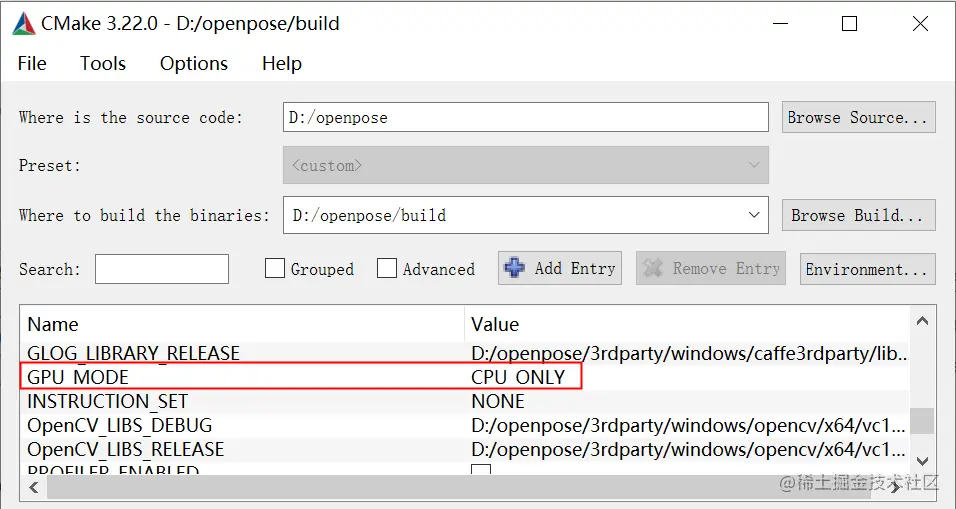The image size is (956, 509).
Task: Select the OpenCV_LIBS_RELEASE entry name
Action: click(x=126, y=449)
